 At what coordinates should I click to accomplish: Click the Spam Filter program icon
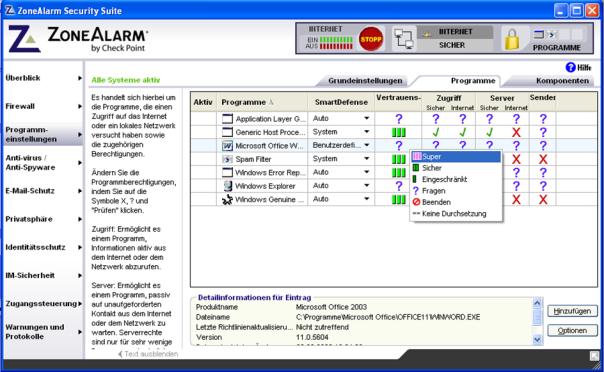227,159
